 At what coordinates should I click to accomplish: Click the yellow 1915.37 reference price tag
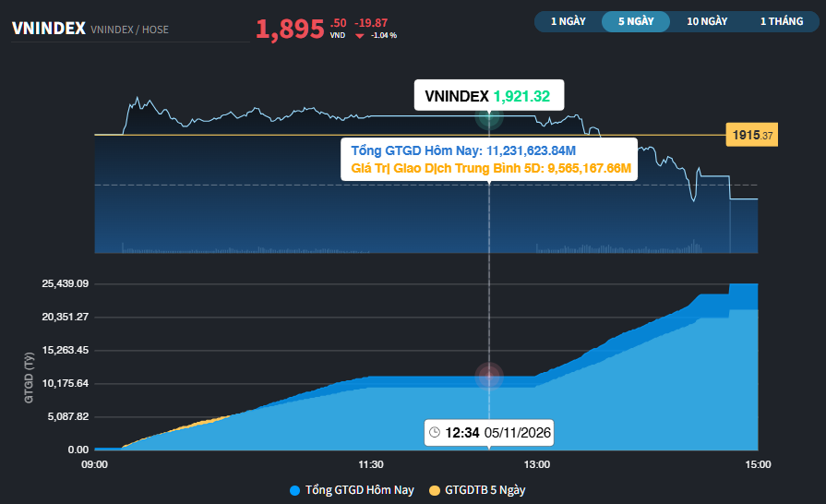point(752,136)
